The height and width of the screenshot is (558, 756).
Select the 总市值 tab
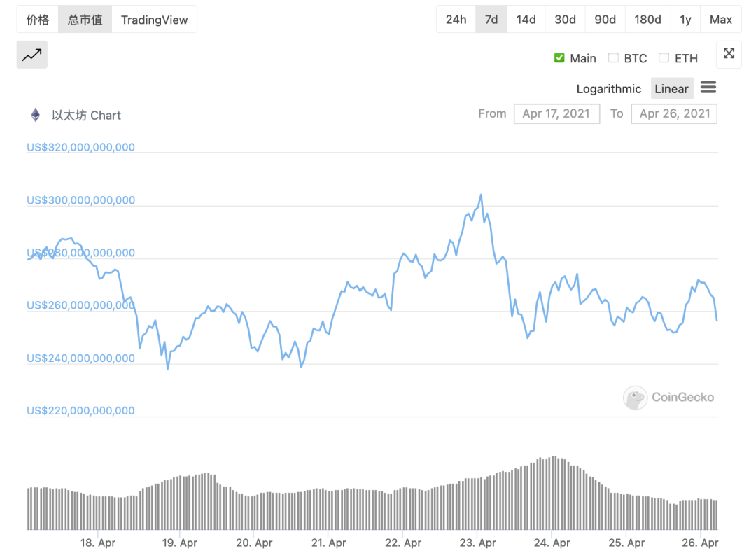pos(85,20)
